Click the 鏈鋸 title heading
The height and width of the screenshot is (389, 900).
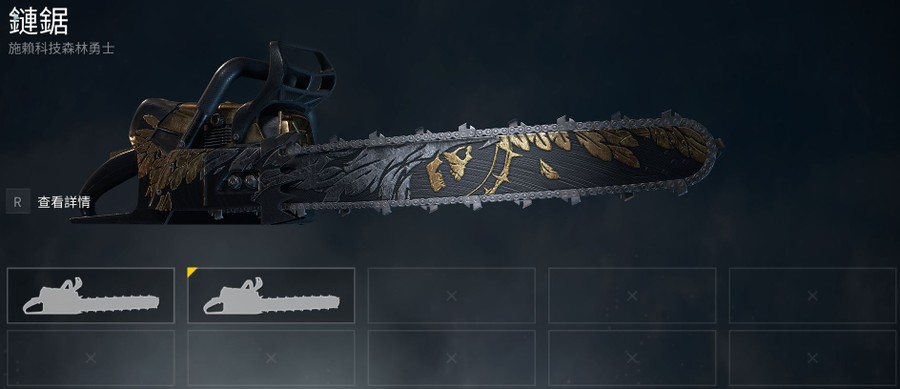coord(38,21)
